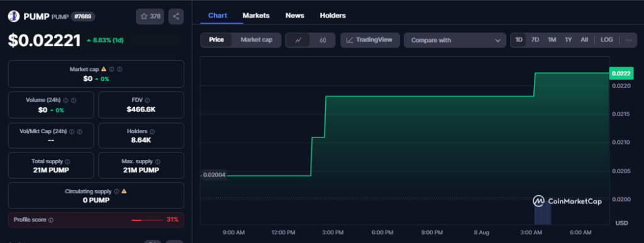Viewport: 644px width, 243px height.
Task: Click the 8.64K holders value
Action: (x=142, y=140)
